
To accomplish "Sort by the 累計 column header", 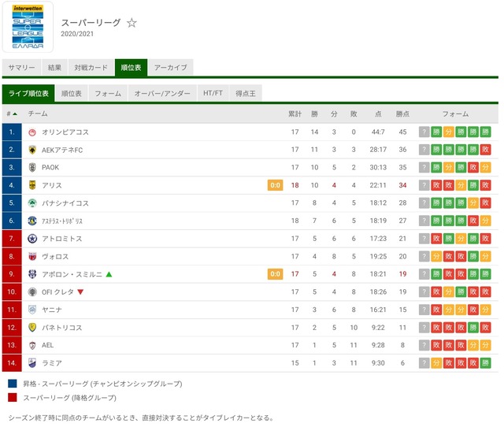I will click(x=295, y=113).
